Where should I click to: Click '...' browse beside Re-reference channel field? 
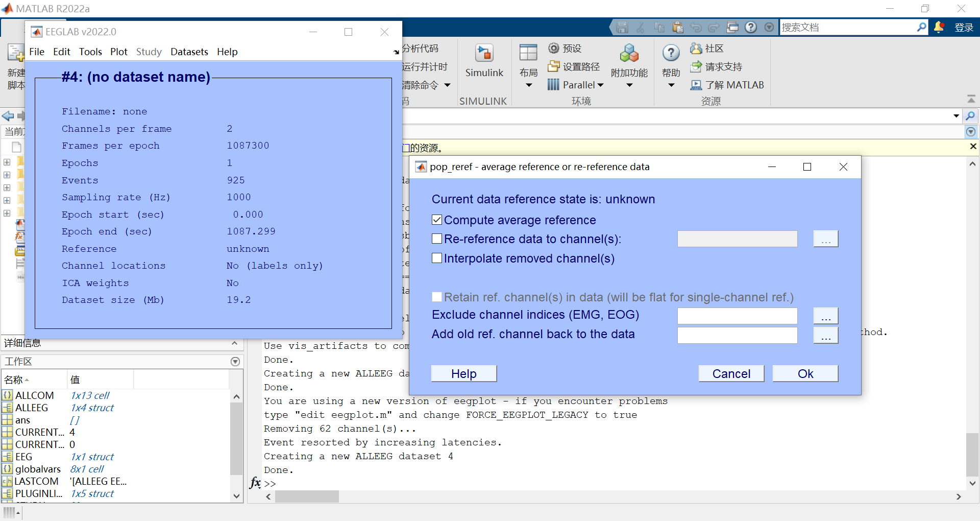pos(826,239)
